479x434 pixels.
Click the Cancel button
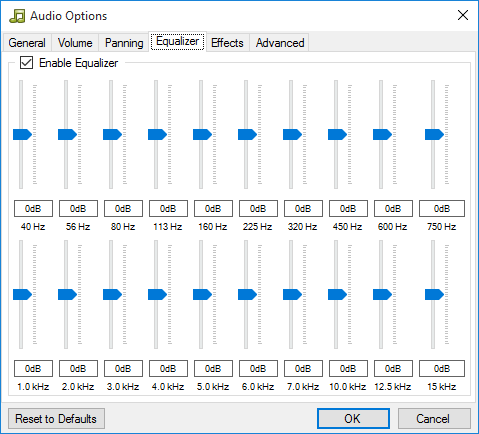(434, 419)
